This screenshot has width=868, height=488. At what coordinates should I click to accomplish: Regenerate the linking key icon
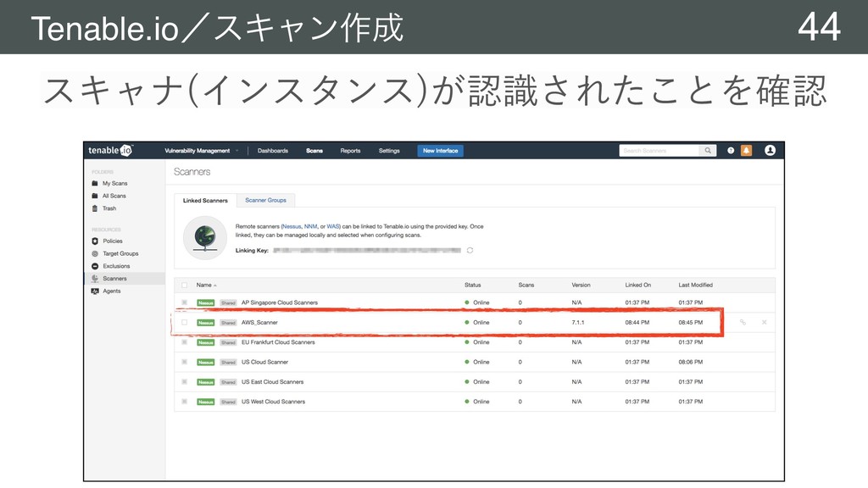click(470, 251)
